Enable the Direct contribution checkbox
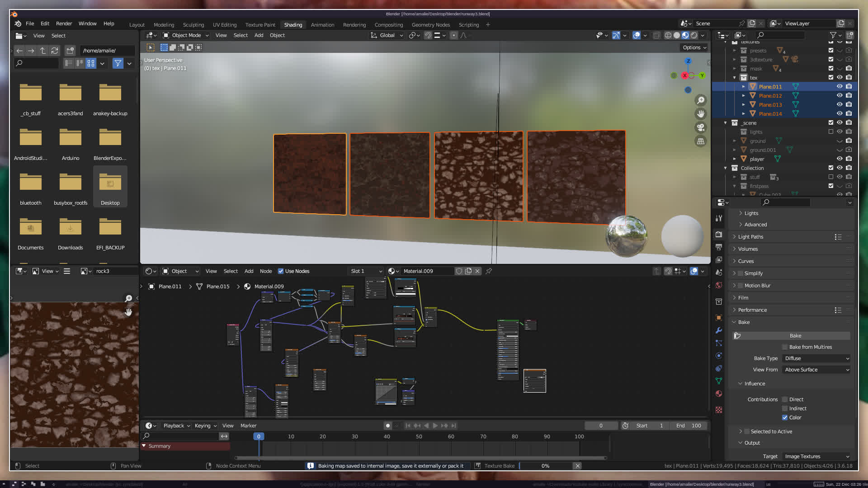 coord(785,399)
